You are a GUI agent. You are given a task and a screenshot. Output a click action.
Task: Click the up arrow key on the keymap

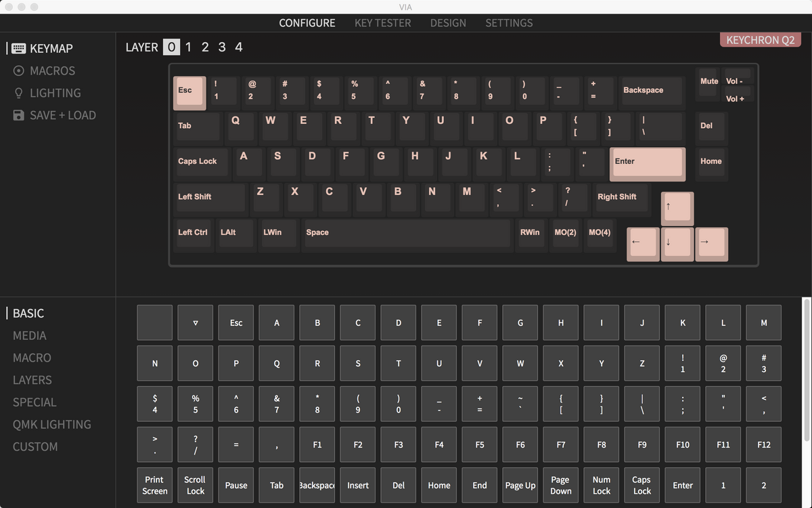tap(677, 208)
